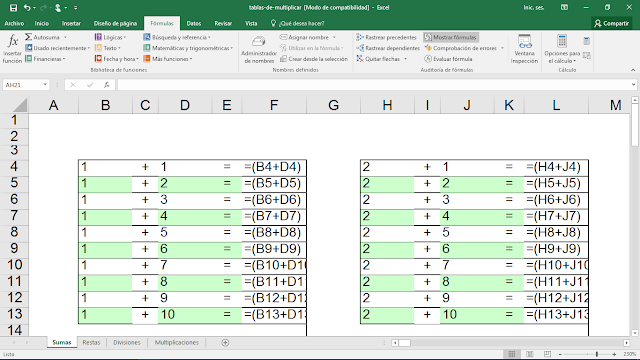This screenshot has width=640, height=360.
Task: Expand the formula bar chevron
Action: [633, 85]
